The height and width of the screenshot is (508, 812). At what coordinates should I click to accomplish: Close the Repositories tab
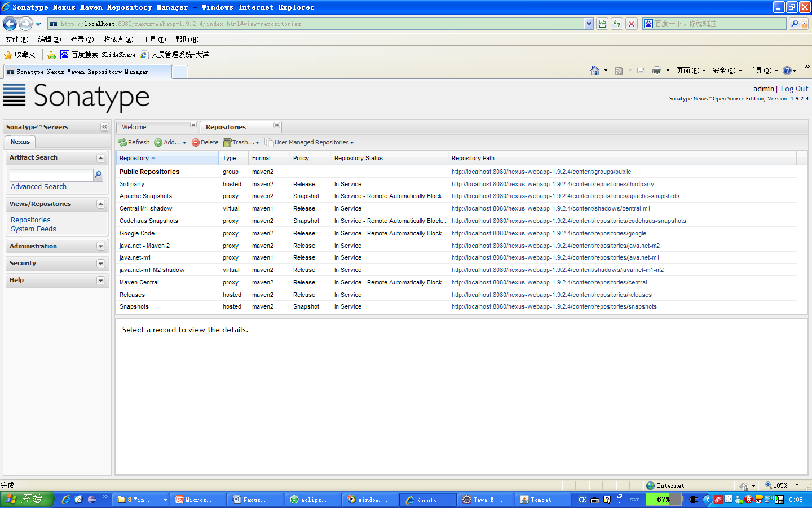(x=277, y=125)
